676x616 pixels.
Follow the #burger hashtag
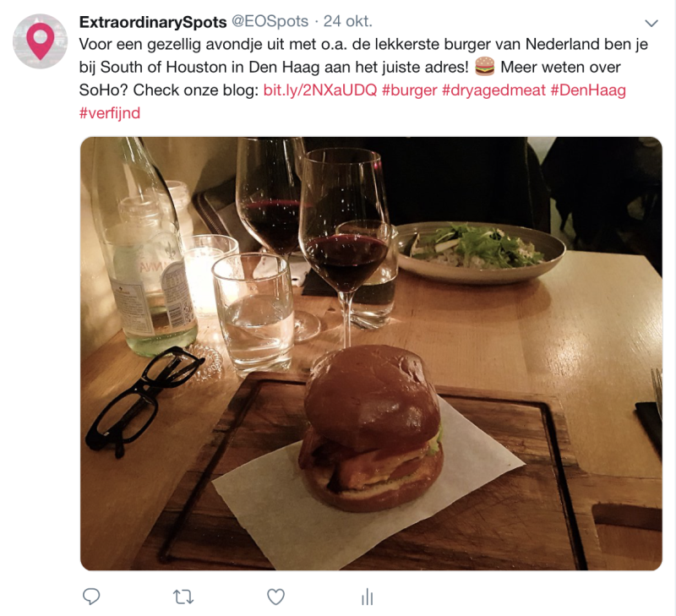410,90
